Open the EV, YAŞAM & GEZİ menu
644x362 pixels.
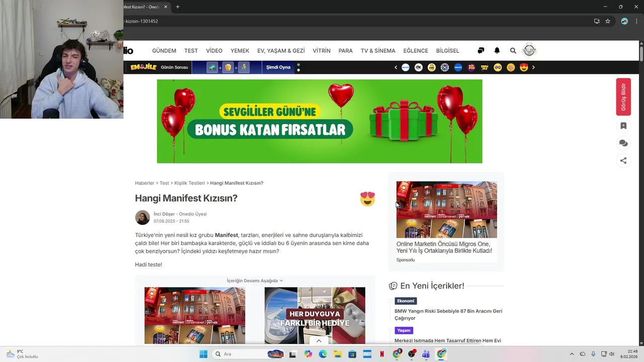tap(281, 51)
